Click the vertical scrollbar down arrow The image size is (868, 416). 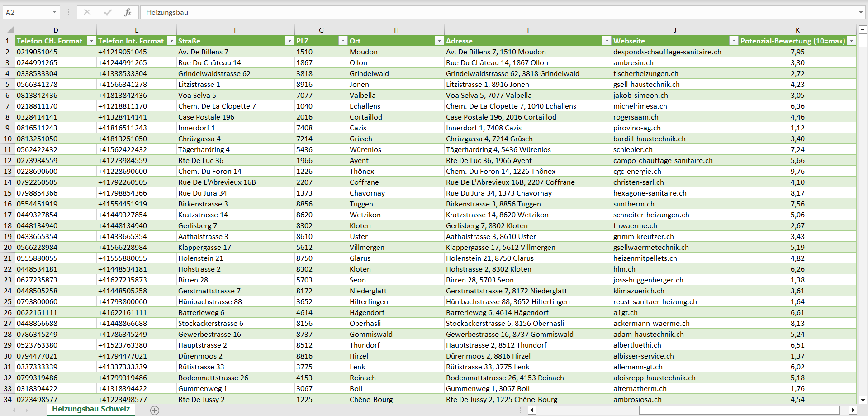point(863,400)
